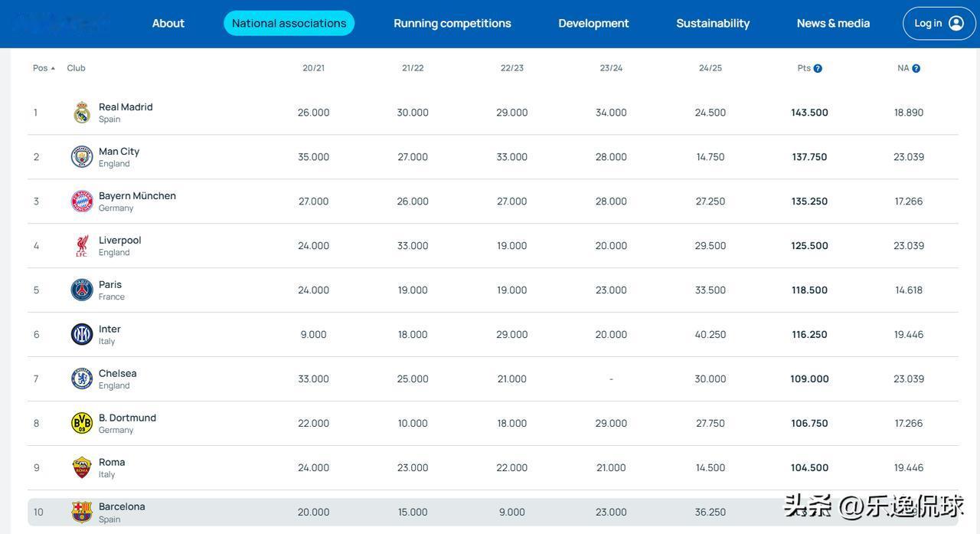This screenshot has width=980, height=534.
Task: Click the Liverpool club crest
Action: [x=82, y=246]
